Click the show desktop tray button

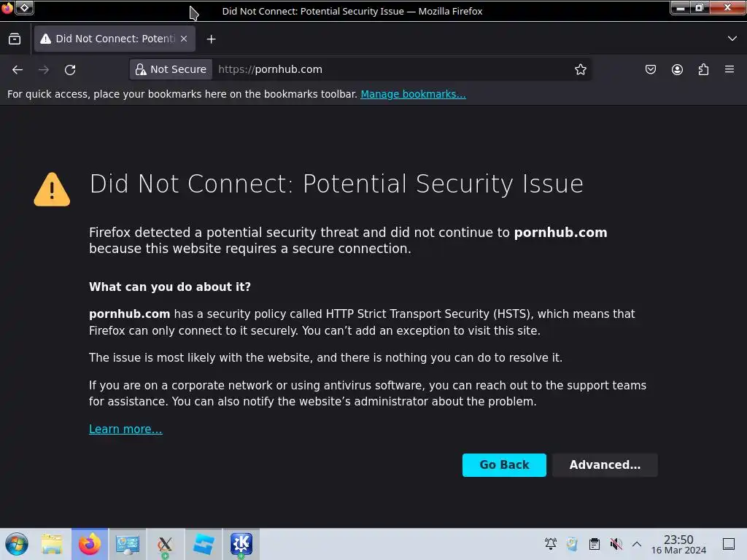coord(729,544)
